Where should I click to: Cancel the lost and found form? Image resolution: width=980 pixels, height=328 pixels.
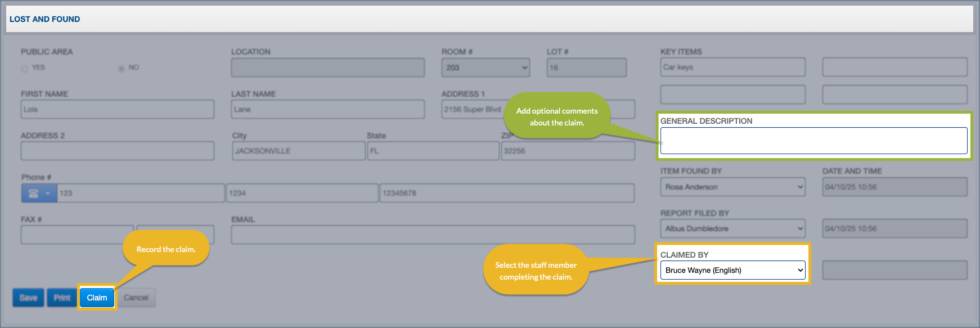(136, 298)
